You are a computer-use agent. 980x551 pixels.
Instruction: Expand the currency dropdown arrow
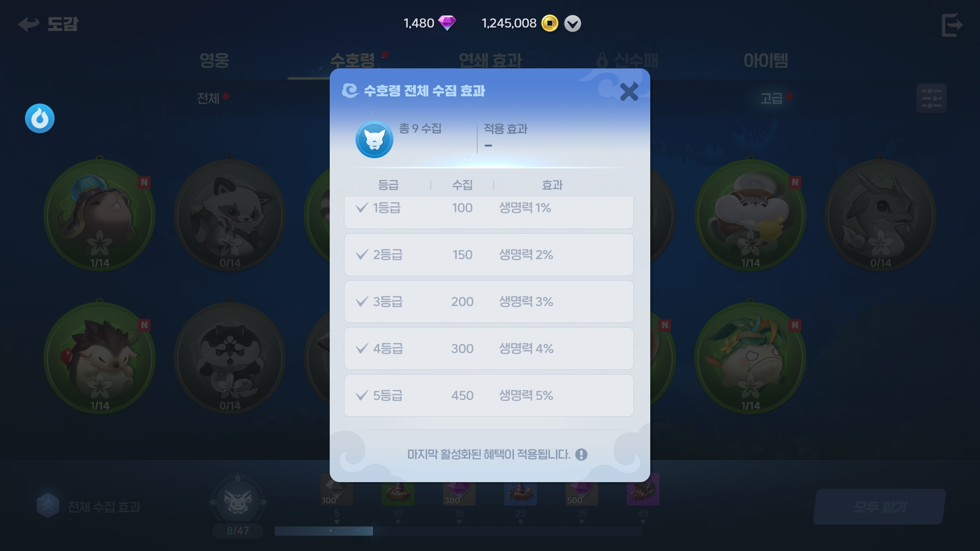coord(573,23)
